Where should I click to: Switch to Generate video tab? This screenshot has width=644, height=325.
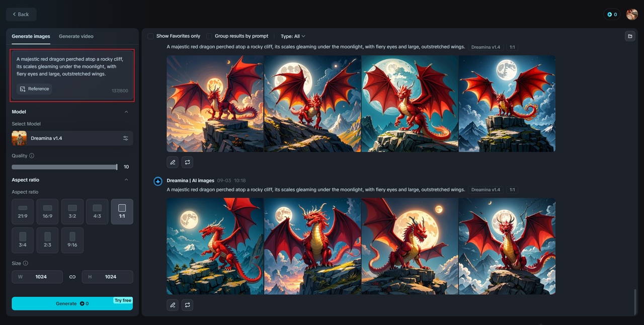(x=76, y=36)
